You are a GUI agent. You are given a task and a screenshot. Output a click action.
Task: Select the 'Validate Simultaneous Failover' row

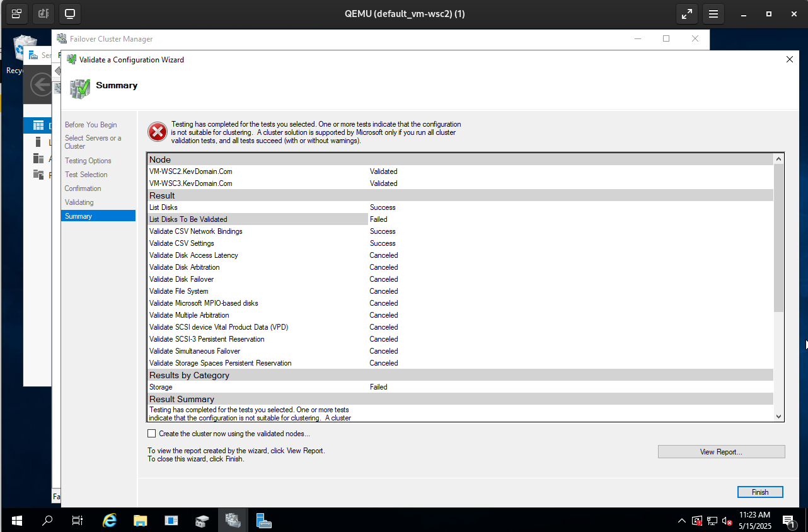(460, 351)
